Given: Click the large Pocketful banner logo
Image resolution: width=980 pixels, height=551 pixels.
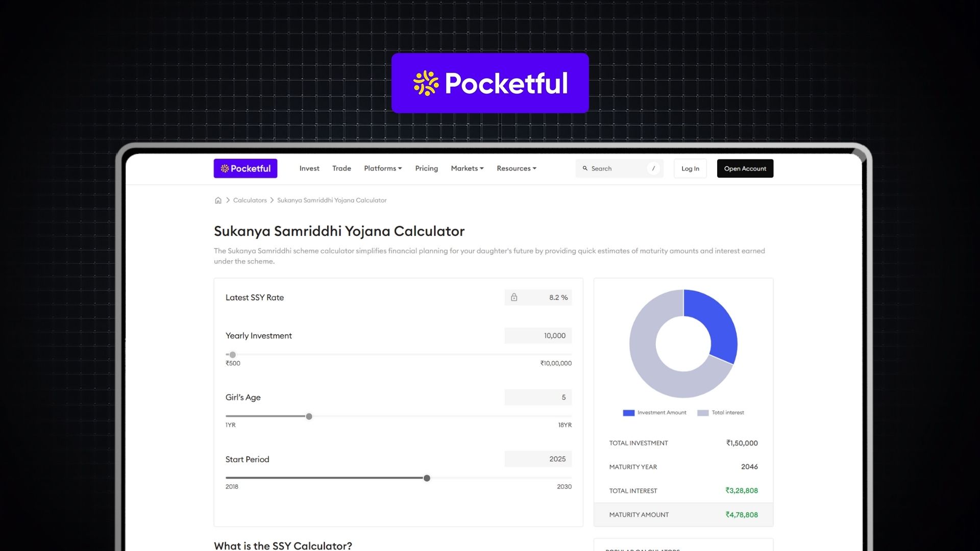Looking at the screenshot, I should pyautogui.click(x=490, y=83).
